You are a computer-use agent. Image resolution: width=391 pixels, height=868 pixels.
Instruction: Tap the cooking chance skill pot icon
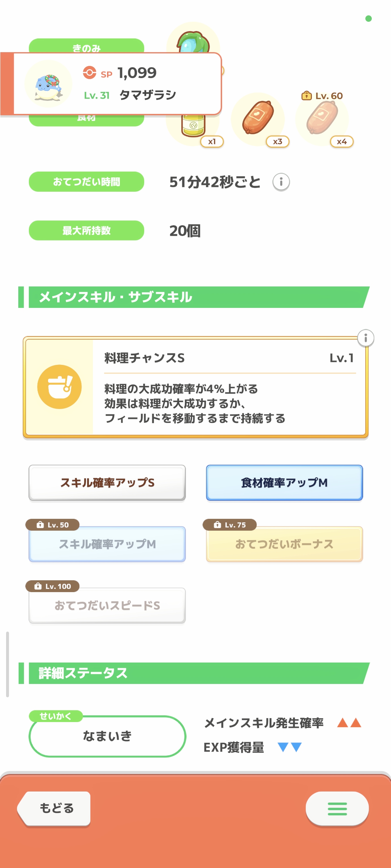pyautogui.click(x=59, y=387)
